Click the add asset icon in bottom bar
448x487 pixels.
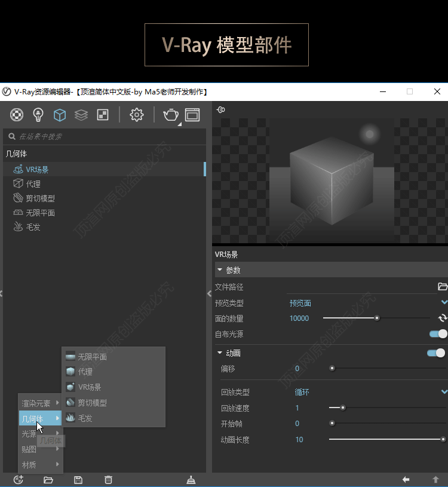19,480
